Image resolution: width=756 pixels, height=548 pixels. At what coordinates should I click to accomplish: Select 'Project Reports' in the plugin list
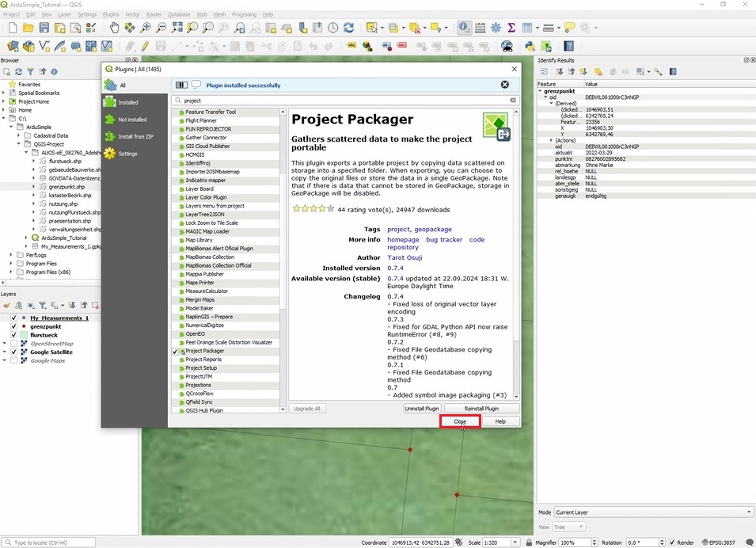[x=203, y=360]
